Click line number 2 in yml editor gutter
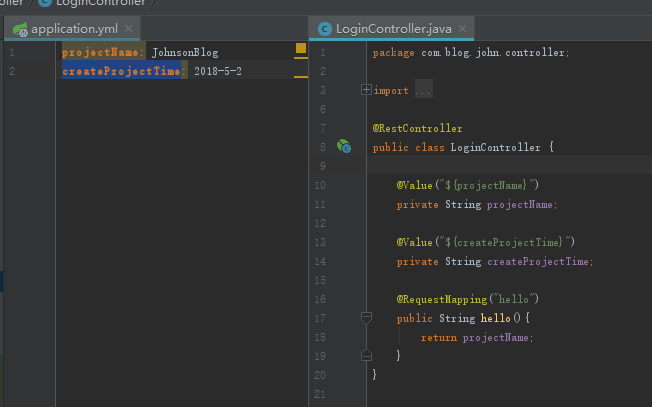The width and height of the screenshot is (652, 407). 12,71
